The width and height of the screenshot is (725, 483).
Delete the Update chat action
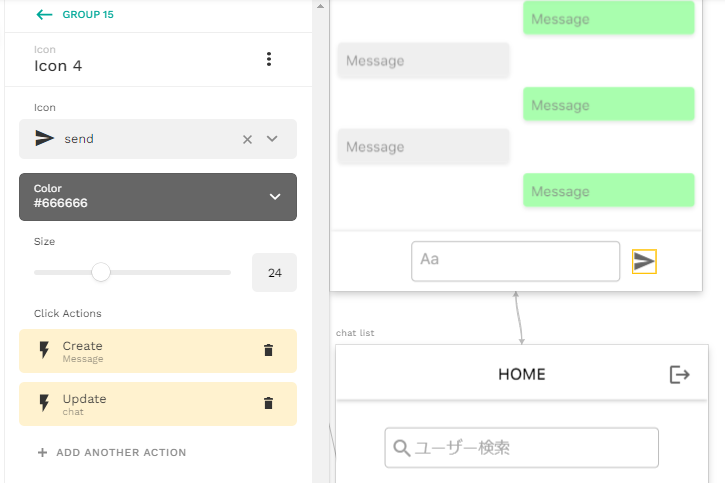tap(268, 404)
